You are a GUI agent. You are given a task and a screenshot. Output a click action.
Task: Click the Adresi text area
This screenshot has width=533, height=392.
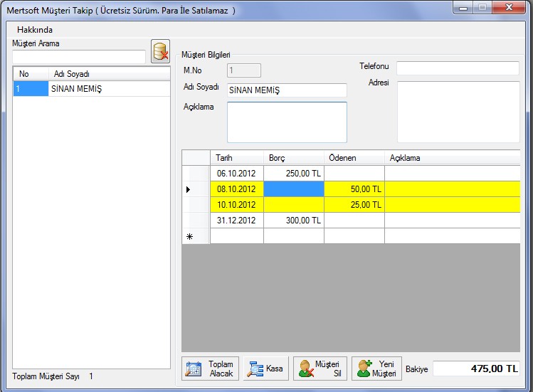tap(458, 112)
